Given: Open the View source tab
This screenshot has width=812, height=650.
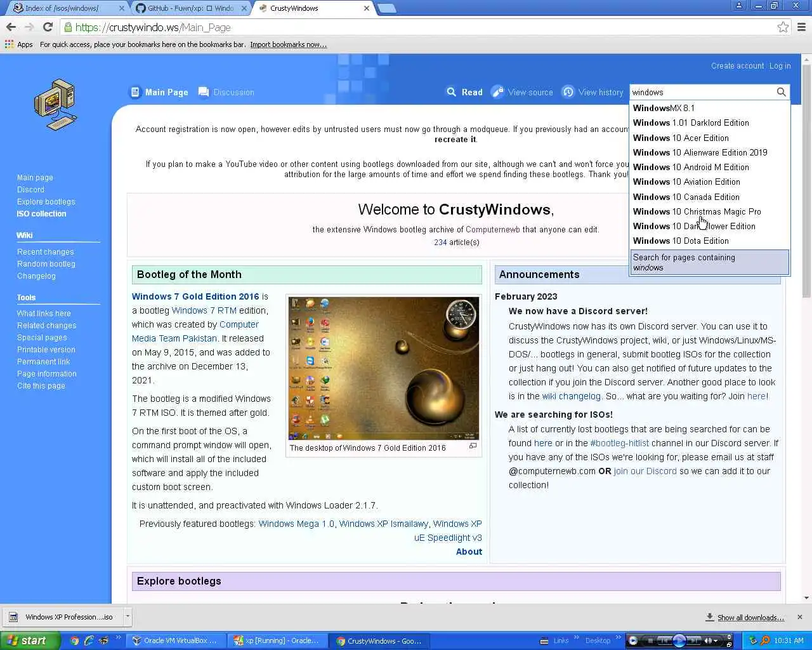Looking at the screenshot, I should pyautogui.click(x=523, y=92).
